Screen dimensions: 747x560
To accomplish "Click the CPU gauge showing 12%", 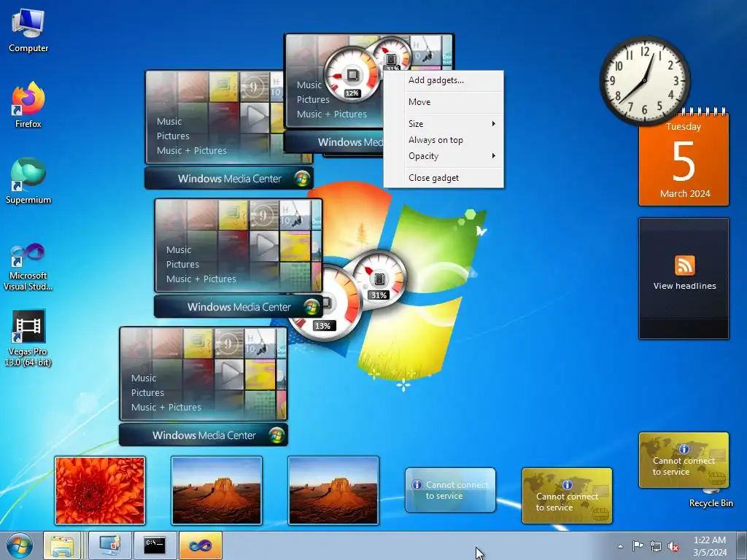I will pyautogui.click(x=352, y=76).
